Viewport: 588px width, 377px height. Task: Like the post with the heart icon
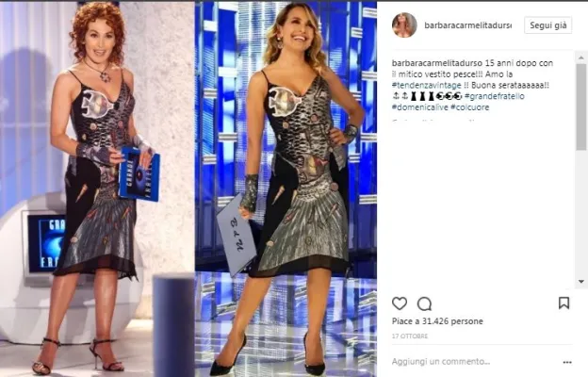click(400, 303)
